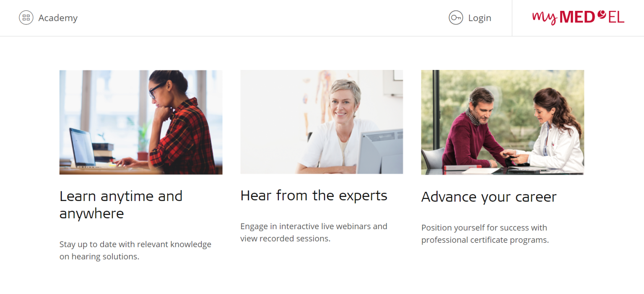Click the woman at laptop photo
Viewport: 644px width, 294px height.
[x=141, y=122]
